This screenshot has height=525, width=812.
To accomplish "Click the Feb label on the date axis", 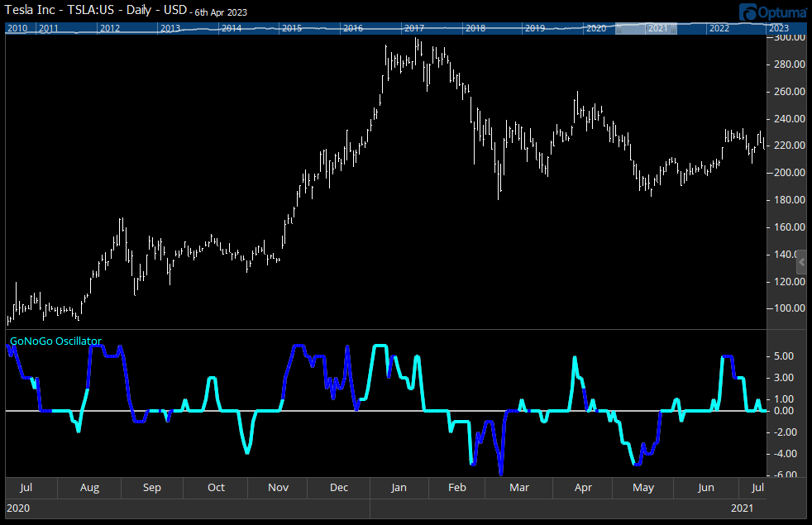I will tap(456, 488).
